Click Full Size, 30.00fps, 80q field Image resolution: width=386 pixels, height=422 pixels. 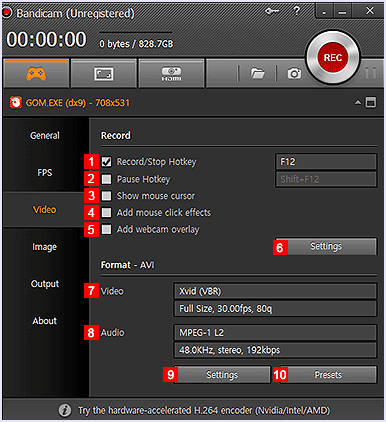pyautogui.click(x=275, y=309)
